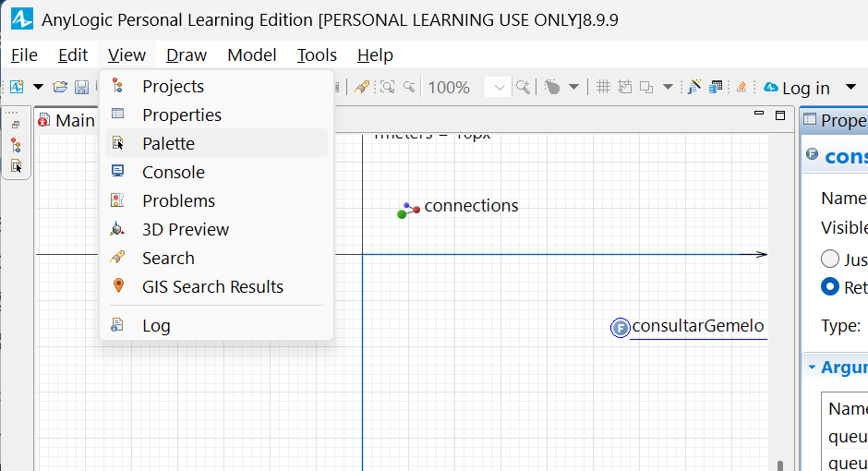Viewport: 868px width, 471px height.
Task: Click the consultarGemelo label on canvas
Action: coord(698,325)
